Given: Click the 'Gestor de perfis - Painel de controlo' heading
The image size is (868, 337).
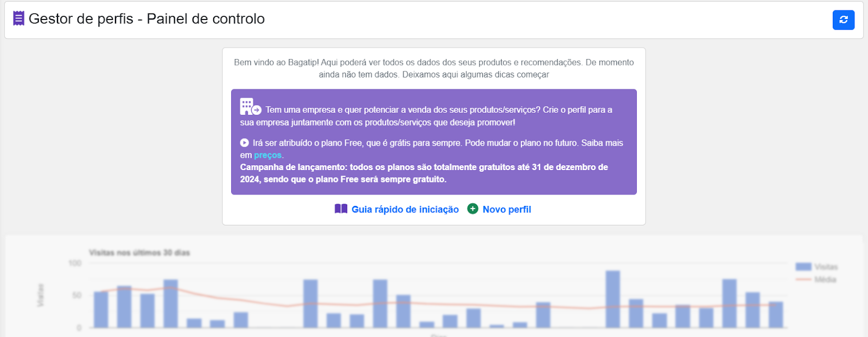Looking at the screenshot, I should point(146,18).
